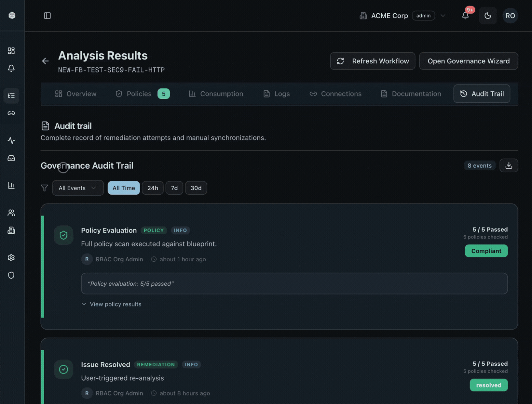Image resolution: width=532 pixels, height=404 pixels.
Task: Open the admin role dropdown chevron
Action: pos(443,15)
